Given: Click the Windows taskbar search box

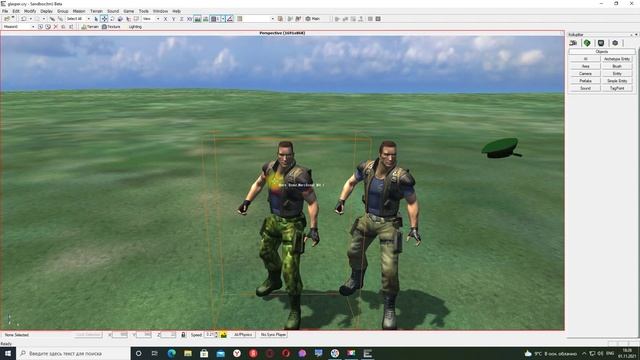Looking at the screenshot, I should 73,353.
